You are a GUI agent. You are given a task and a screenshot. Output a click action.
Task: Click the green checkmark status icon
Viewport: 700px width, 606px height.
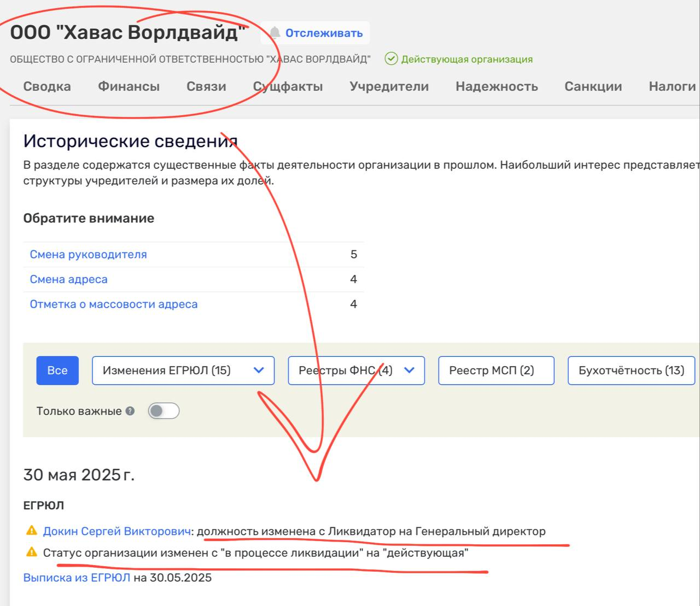[391, 59]
